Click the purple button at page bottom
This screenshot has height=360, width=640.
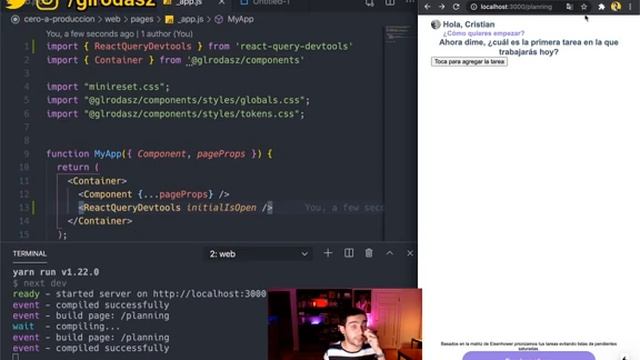[x=529, y=356]
